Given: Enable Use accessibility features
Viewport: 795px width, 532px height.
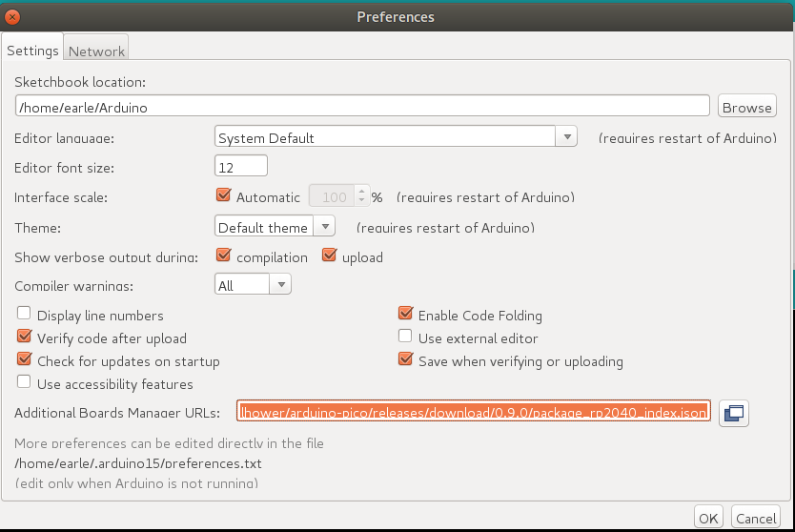Looking at the screenshot, I should (24, 383).
